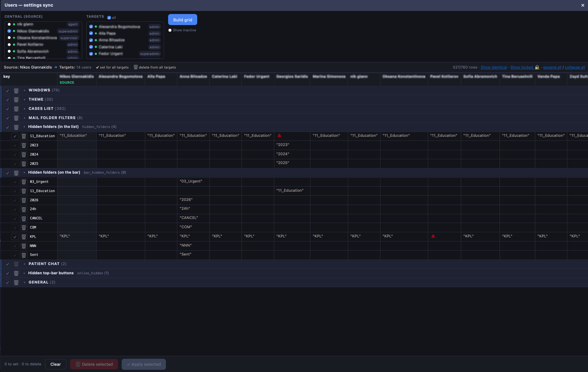Uncheck the Fedor Urgant target checkbox

(91, 53)
